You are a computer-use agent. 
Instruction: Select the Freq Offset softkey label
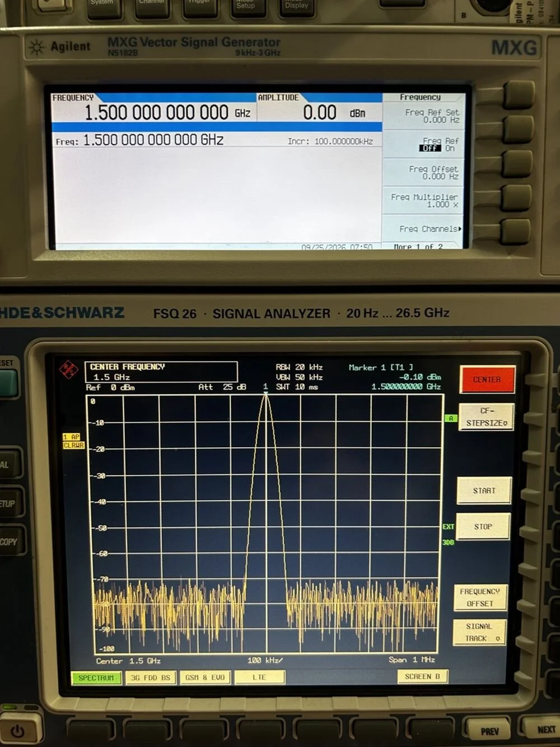(424, 173)
